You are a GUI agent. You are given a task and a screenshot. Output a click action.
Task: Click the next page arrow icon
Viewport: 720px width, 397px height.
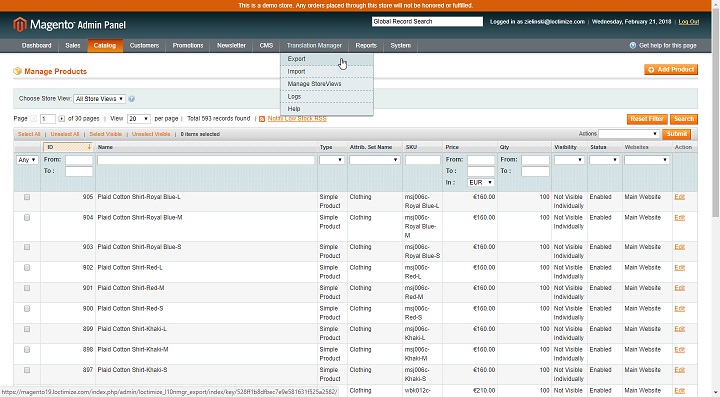coord(62,119)
